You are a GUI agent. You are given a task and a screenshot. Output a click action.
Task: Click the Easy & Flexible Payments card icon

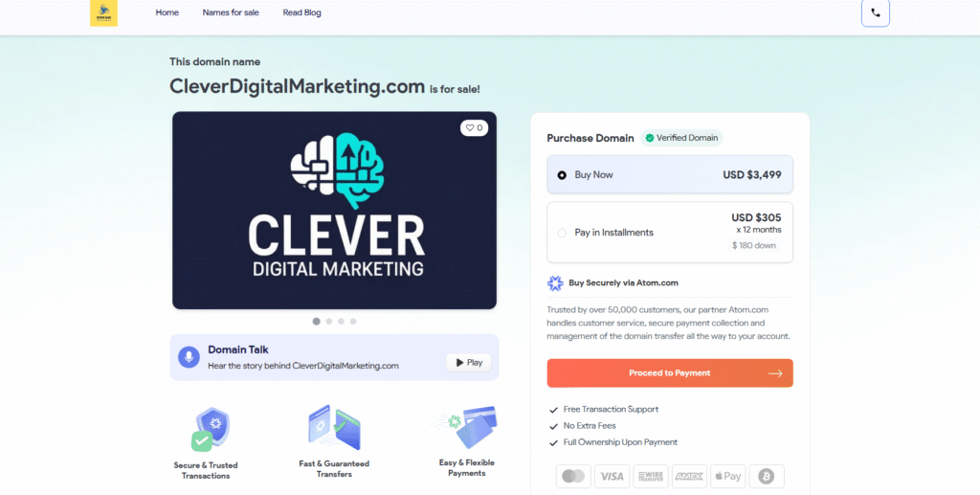tap(466, 427)
